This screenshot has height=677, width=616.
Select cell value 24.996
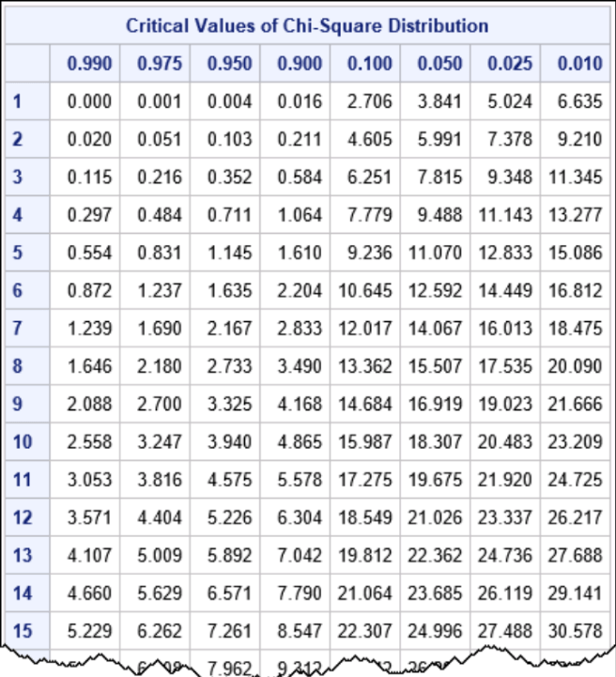click(435, 631)
